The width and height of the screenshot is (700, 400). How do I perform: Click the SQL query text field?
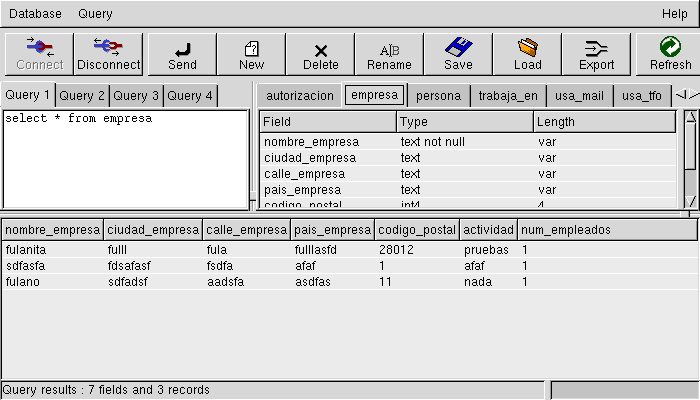125,158
